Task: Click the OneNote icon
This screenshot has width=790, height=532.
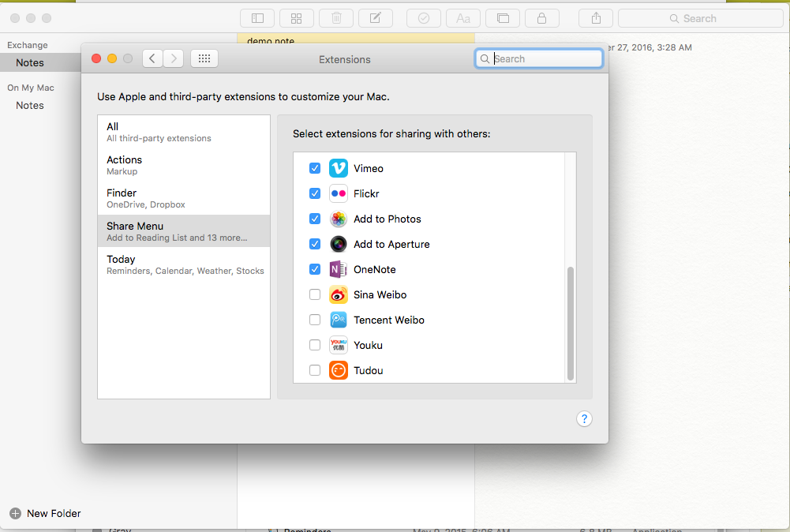Action: coord(338,269)
